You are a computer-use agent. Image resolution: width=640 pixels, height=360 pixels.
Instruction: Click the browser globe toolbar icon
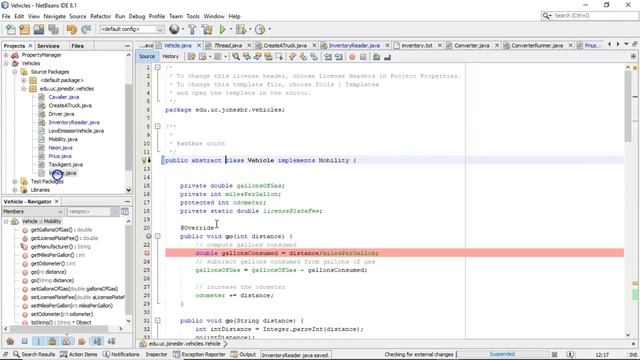pyautogui.click(x=174, y=29)
